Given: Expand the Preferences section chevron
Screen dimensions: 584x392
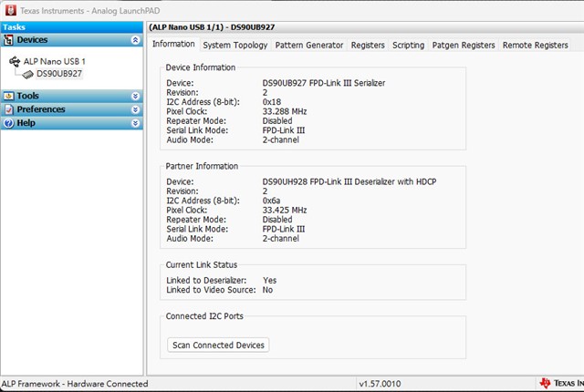Looking at the screenshot, I should (x=136, y=109).
